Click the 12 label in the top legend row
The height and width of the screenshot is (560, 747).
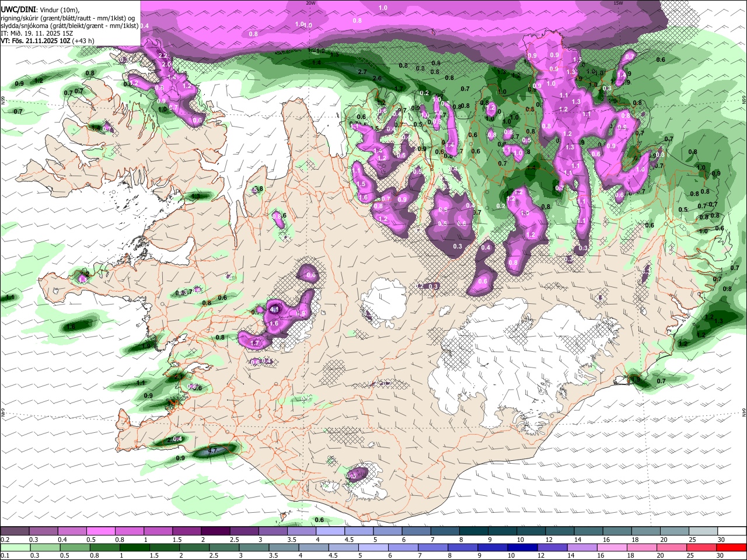548,540
